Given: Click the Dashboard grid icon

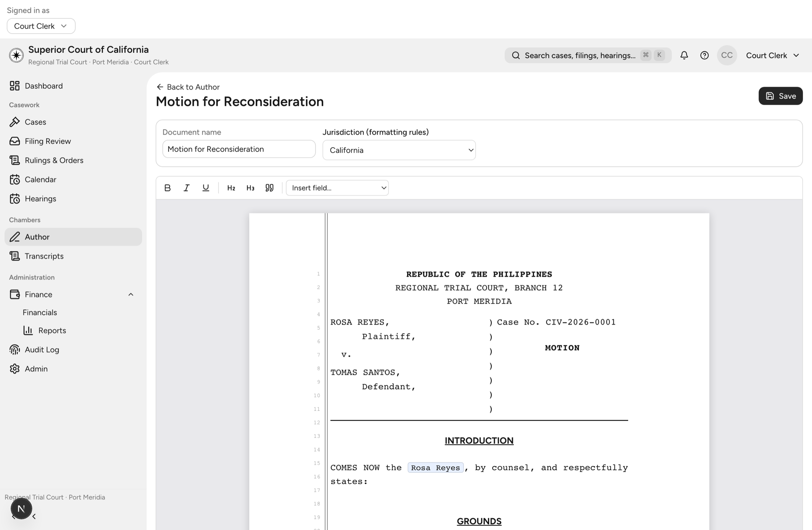Looking at the screenshot, I should point(15,86).
